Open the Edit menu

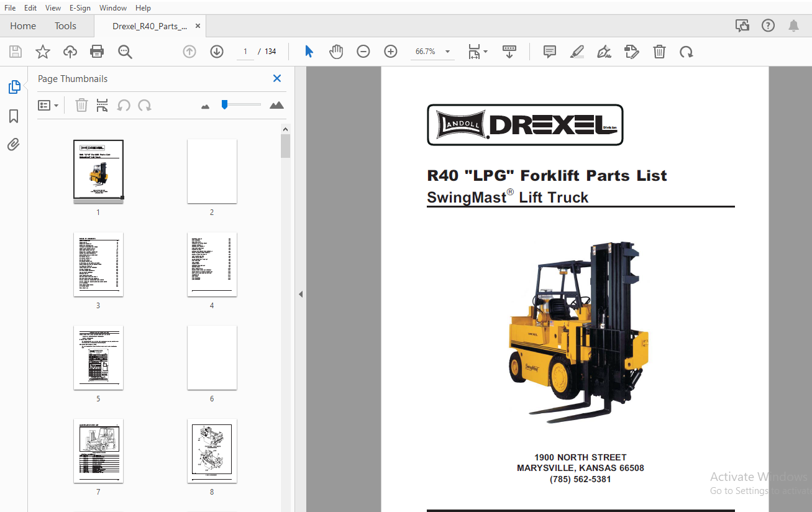pyautogui.click(x=30, y=8)
